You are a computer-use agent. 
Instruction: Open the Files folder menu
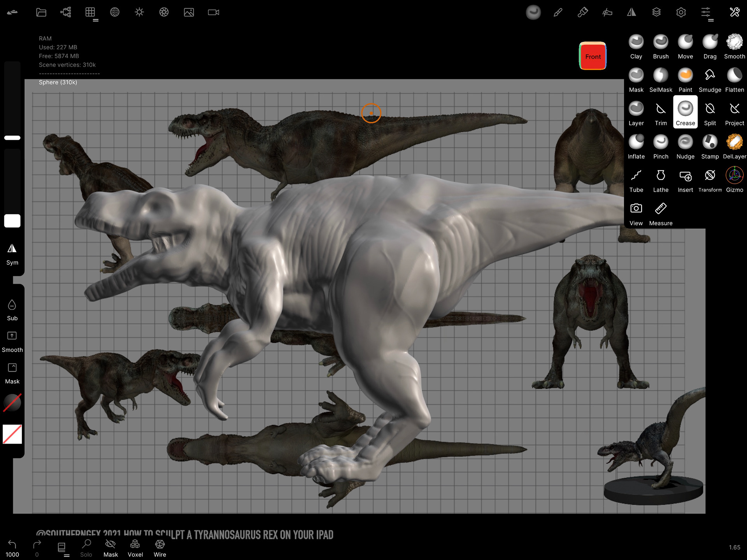(41, 12)
